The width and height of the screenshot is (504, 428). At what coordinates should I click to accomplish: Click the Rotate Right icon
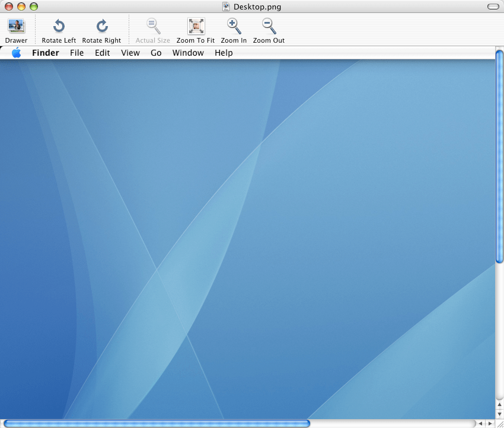[x=101, y=26]
